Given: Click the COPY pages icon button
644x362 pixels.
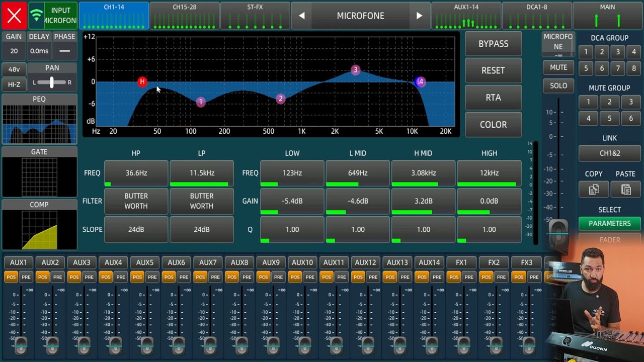Looking at the screenshot, I should coord(594,190).
